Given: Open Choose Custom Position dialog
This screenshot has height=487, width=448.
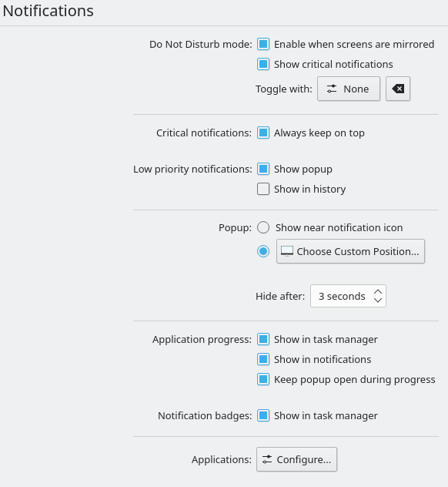Looking at the screenshot, I should coord(350,251).
